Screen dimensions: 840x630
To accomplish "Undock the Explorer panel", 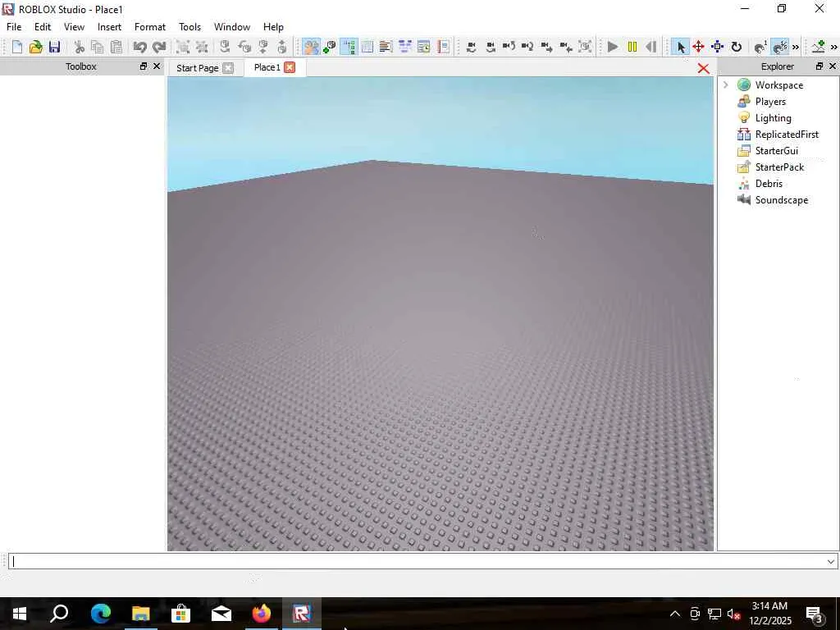I will 819,66.
